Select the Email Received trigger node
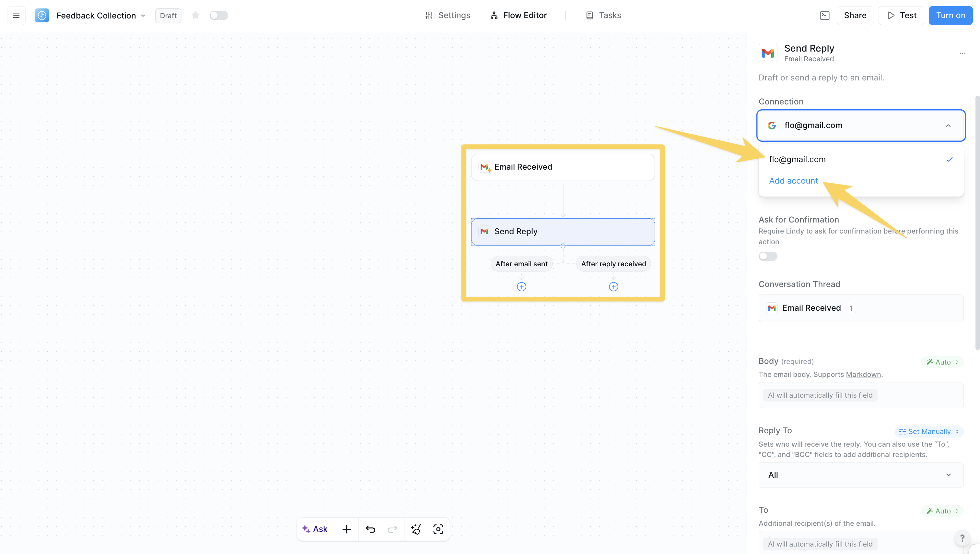980x554 pixels. pos(563,167)
